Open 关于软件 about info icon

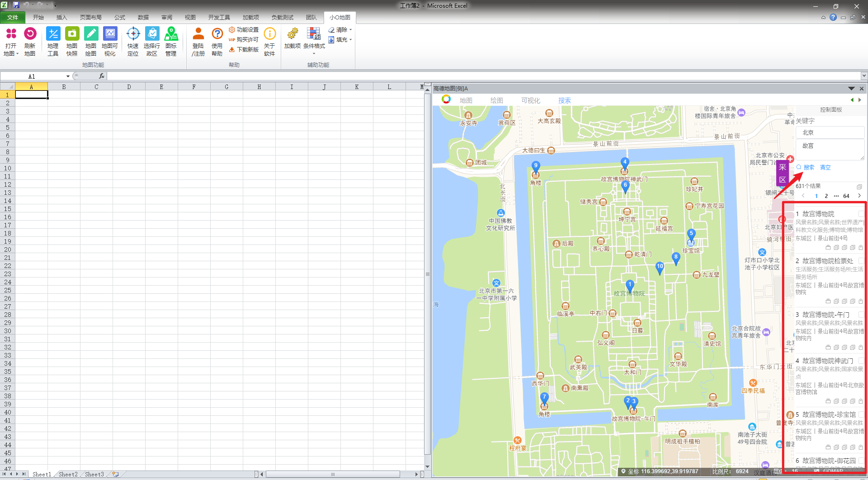[269, 34]
